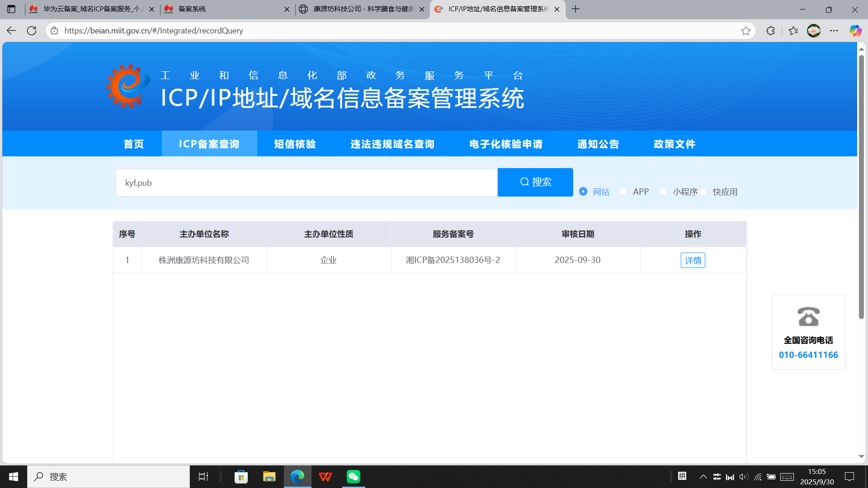This screenshot has height=488, width=868.
Task: Click the 搜索 search button
Action: click(535, 182)
